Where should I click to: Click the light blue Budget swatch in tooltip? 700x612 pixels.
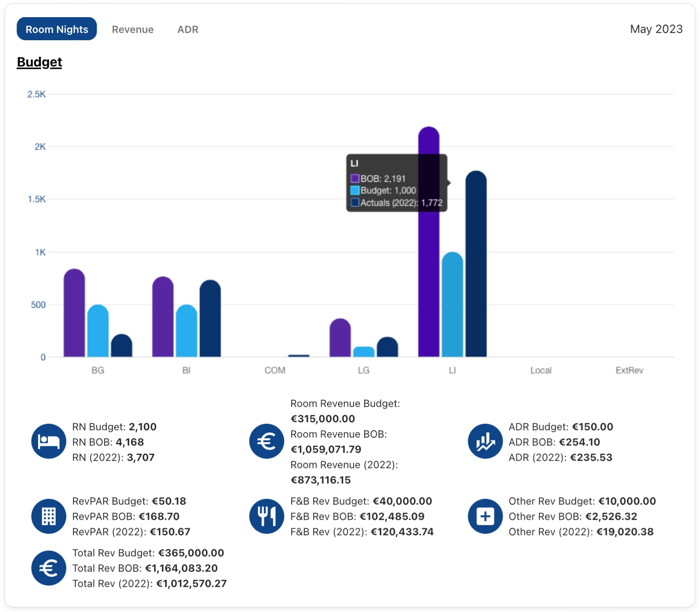[355, 190]
